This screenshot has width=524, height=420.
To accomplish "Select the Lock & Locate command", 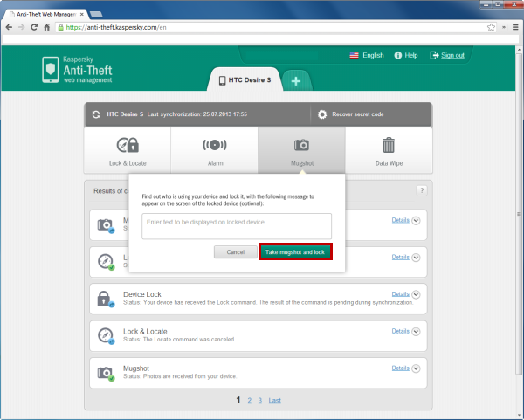I will tap(128, 150).
